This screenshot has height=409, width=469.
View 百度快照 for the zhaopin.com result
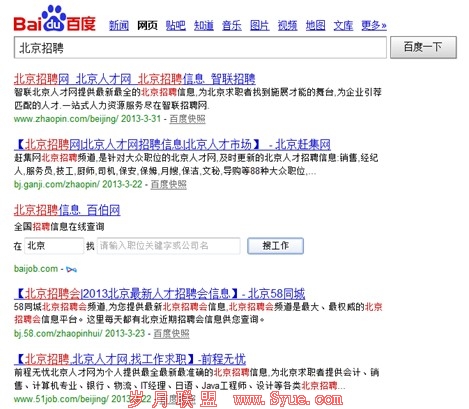(x=187, y=119)
